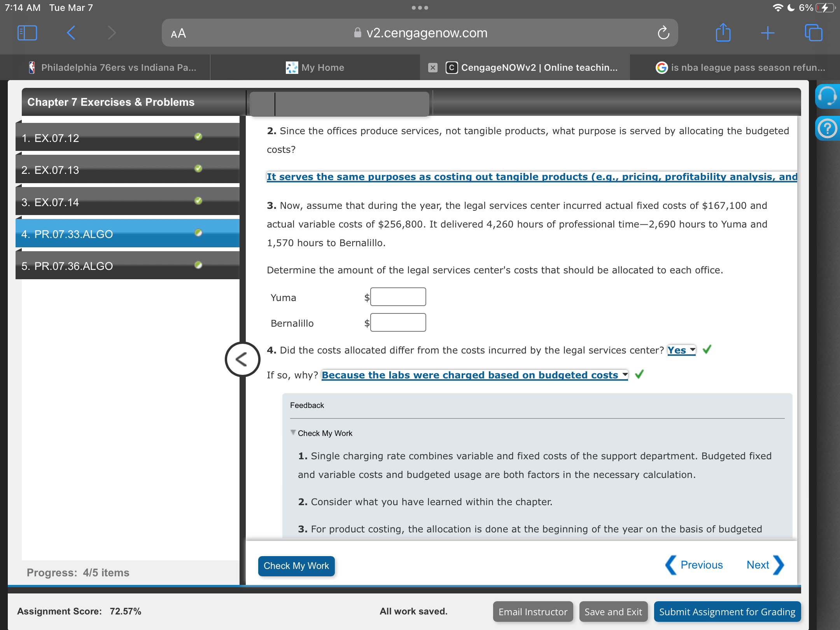Reload the page using the refresh icon

pos(663,33)
